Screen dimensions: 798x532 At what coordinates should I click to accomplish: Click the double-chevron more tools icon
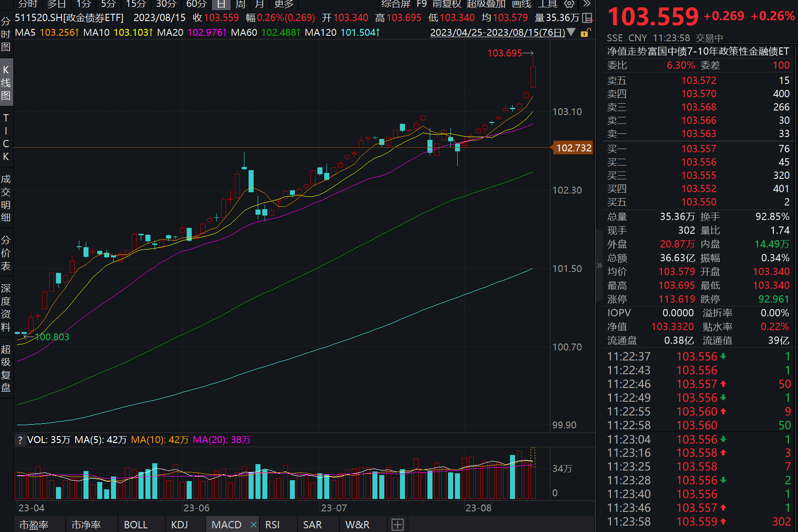pyautogui.click(x=587, y=4)
